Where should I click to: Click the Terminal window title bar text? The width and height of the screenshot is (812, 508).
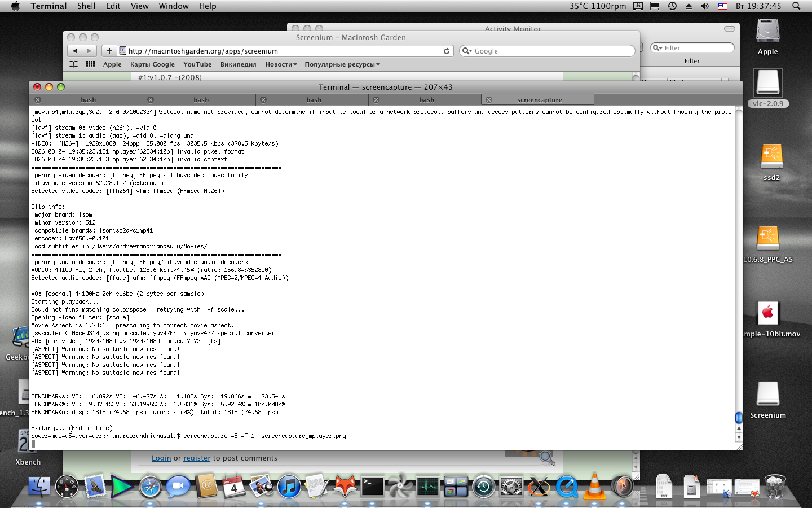click(x=385, y=87)
